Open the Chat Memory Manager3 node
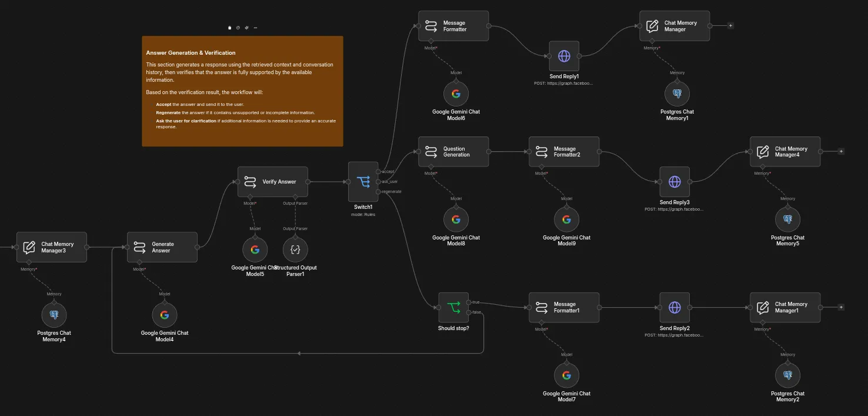The image size is (868, 416). (x=51, y=247)
